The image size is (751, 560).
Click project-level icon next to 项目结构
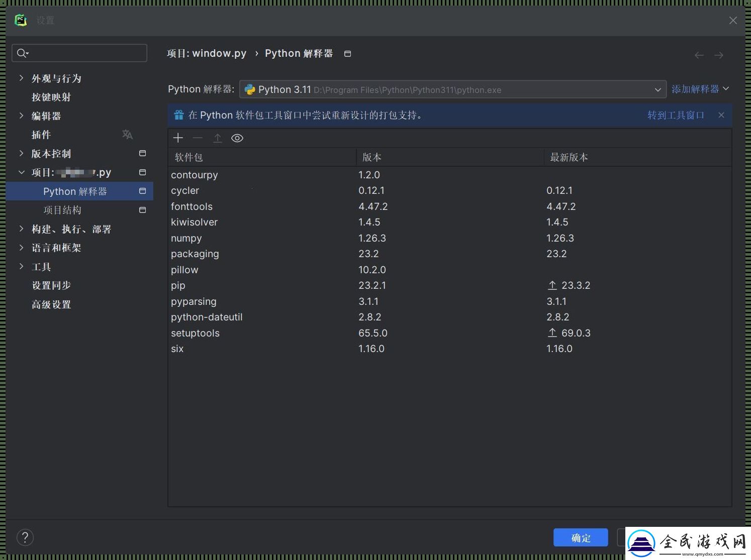click(x=143, y=210)
